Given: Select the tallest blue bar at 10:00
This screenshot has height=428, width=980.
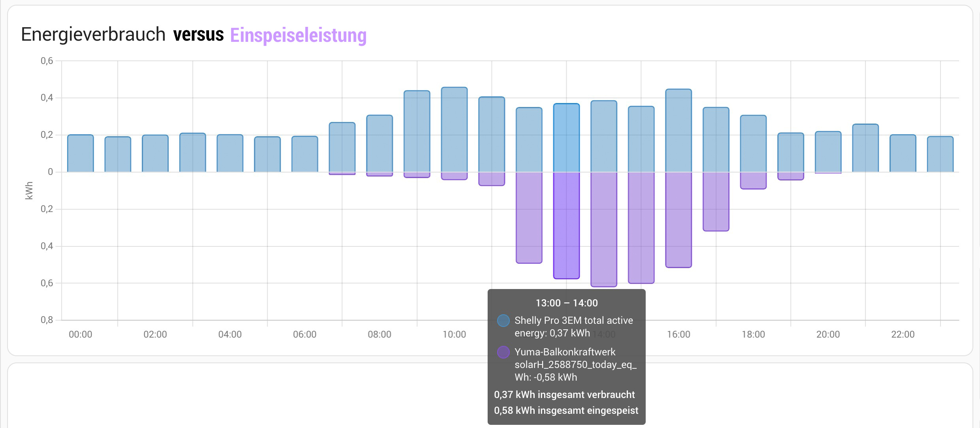Looking at the screenshot, I should (454, 130).
